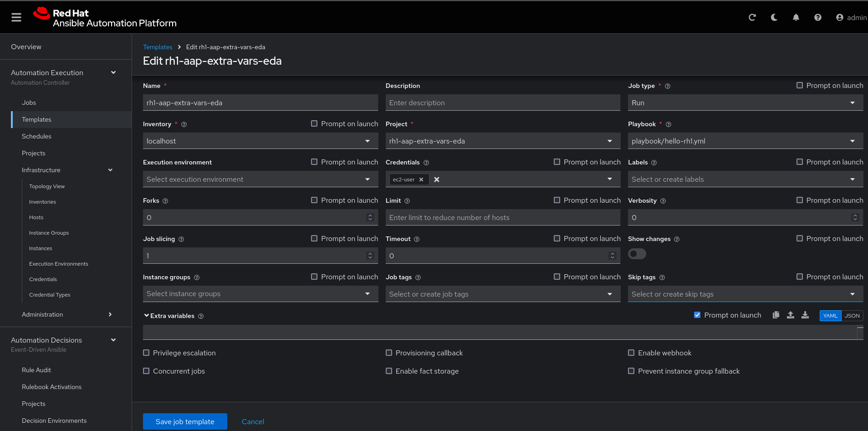Open the Playbook dropdown
This screenshot has height=431, width=868.
(745, 141)
